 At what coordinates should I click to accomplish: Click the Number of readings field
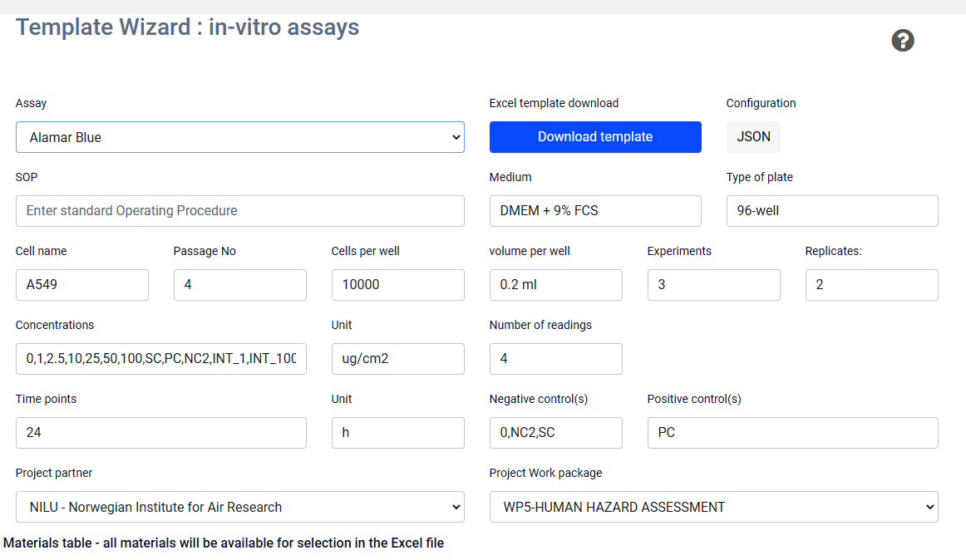coord(555,359)
